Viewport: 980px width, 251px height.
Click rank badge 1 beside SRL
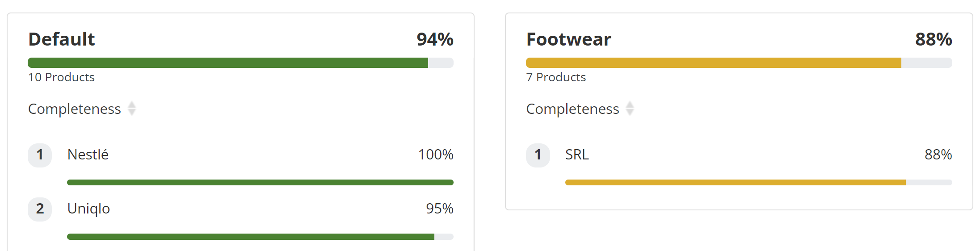pos(538,155)
